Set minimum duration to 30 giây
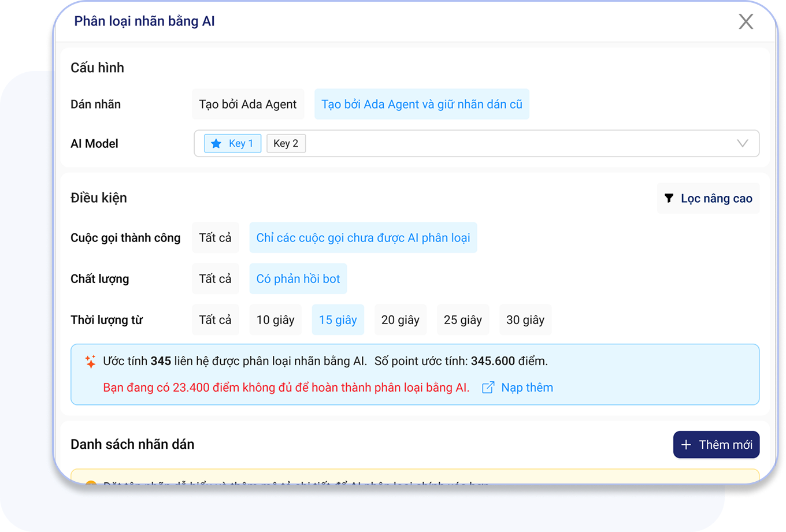The height and width of the screenshot is (532, 786). 525,320
